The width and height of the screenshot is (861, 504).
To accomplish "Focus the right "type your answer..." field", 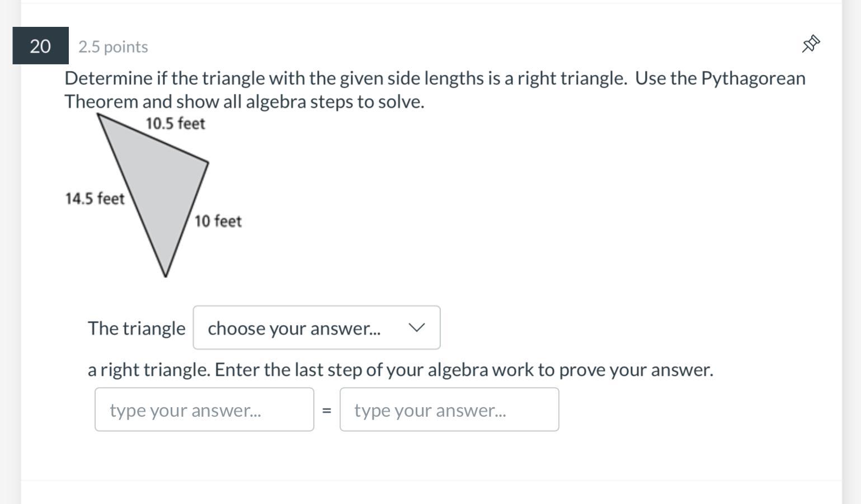I will pos(449,410).
